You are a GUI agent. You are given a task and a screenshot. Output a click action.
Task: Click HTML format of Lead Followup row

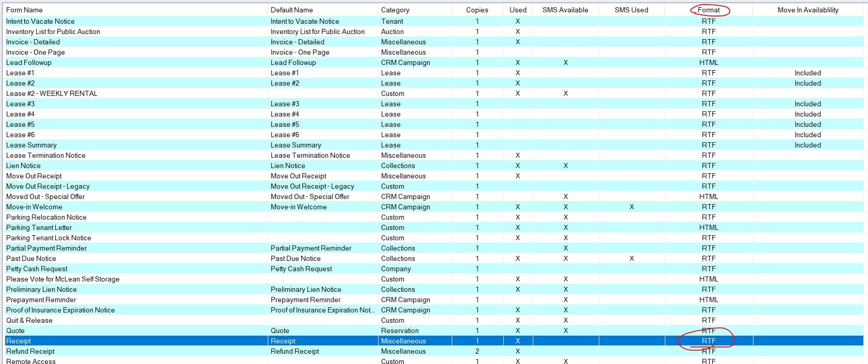pos(709,62)
